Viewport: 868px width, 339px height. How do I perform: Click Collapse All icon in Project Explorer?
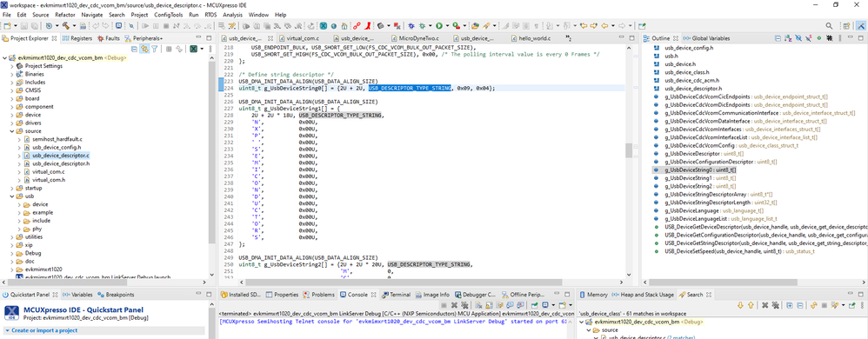click(134, 49)
